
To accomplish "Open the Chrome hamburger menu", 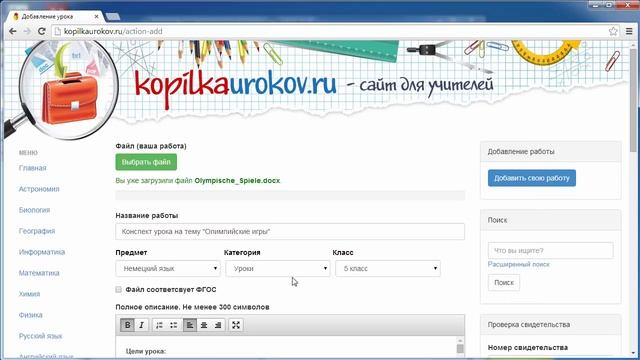I will 629,31.
